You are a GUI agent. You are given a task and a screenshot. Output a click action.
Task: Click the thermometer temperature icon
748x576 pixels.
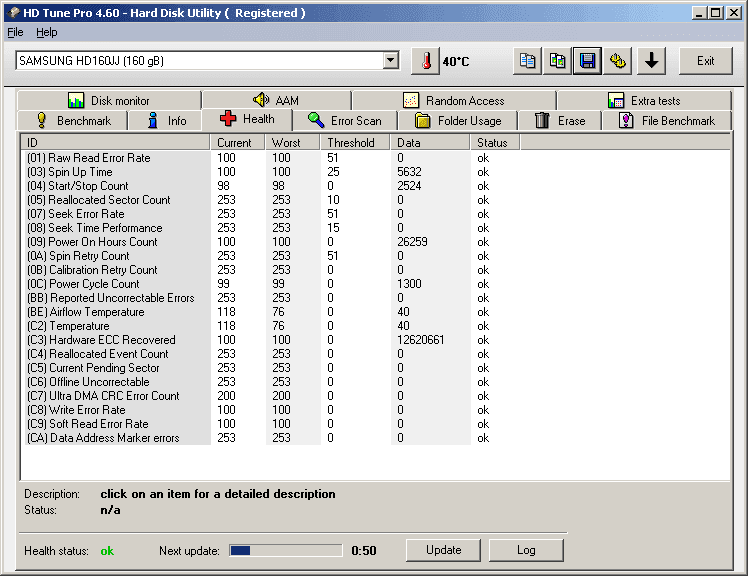(x=426, y=61)
